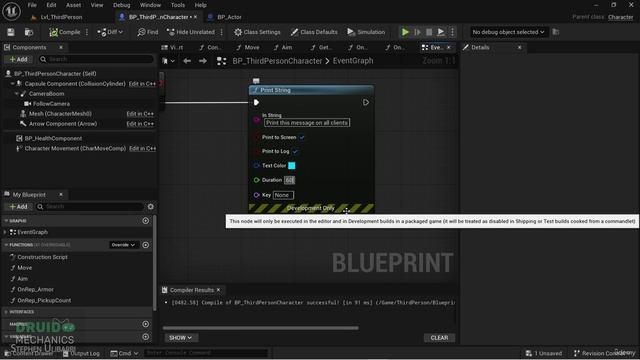Toggle the Print to Log checkbox
The width and height of the screenshot is (640, 360).
pyautogui.click(x=295, y=151)
